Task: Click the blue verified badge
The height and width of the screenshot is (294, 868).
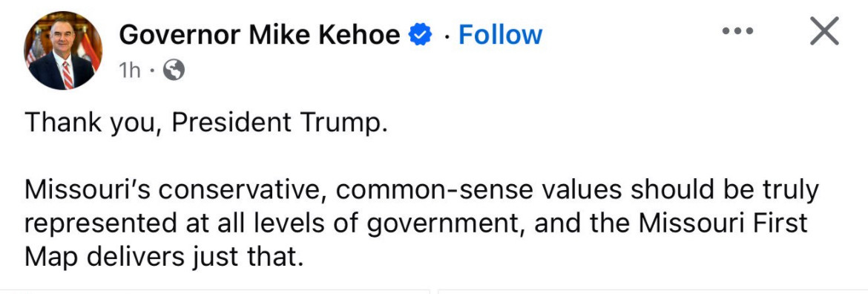Action: point(420,36)
